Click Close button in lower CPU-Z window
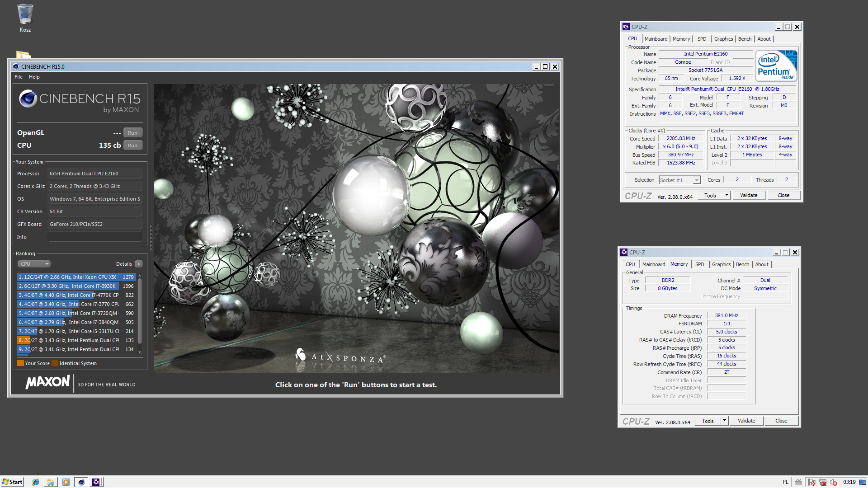Viewport: 868px width, 488px height. click(x=781, y=421)
